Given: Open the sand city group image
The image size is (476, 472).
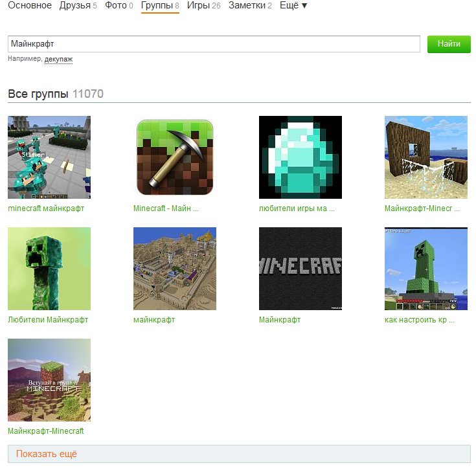Looking at the screenshot, I should point(175,269).
